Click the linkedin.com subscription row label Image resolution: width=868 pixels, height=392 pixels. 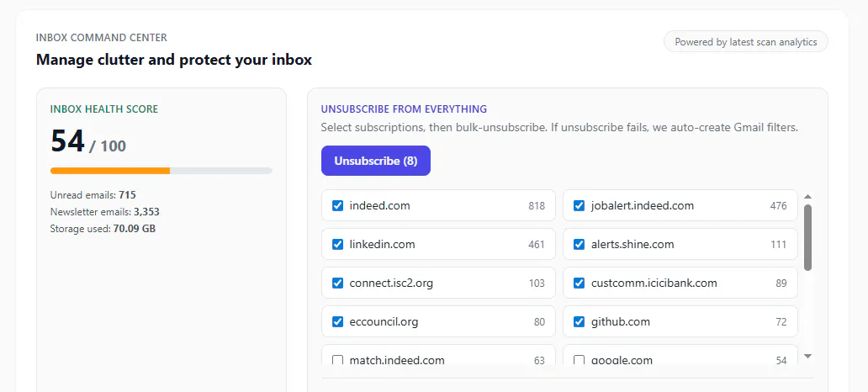pyautogui.click(x=382, y=244)
